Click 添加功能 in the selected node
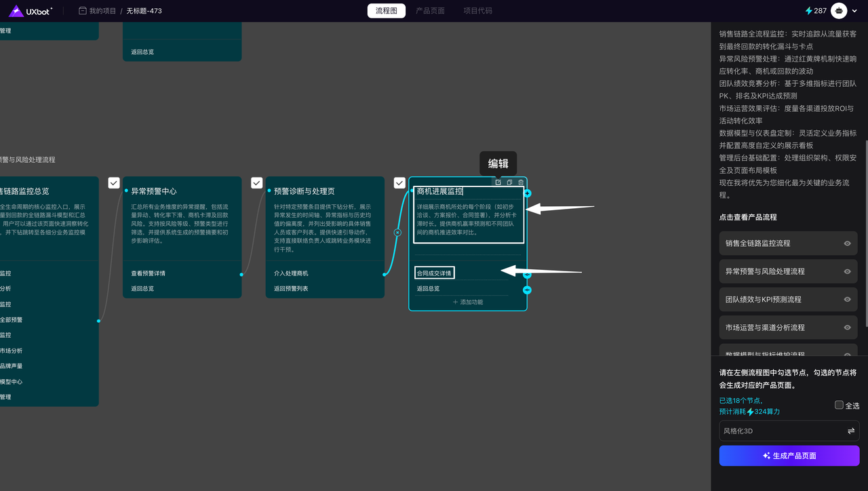The width and height of the screenshot is (868, 491). (x=468, y=302)
